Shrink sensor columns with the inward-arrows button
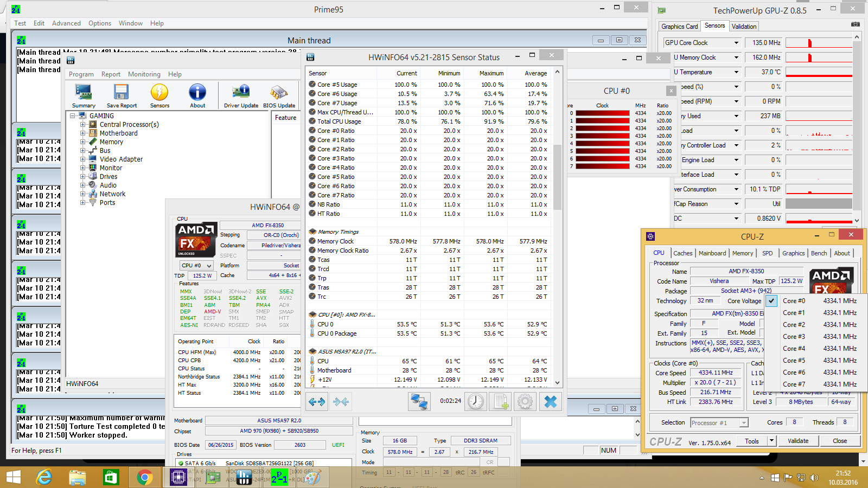Image resolution: width=868 pixels, height=488 pixels. click(341, 402)
